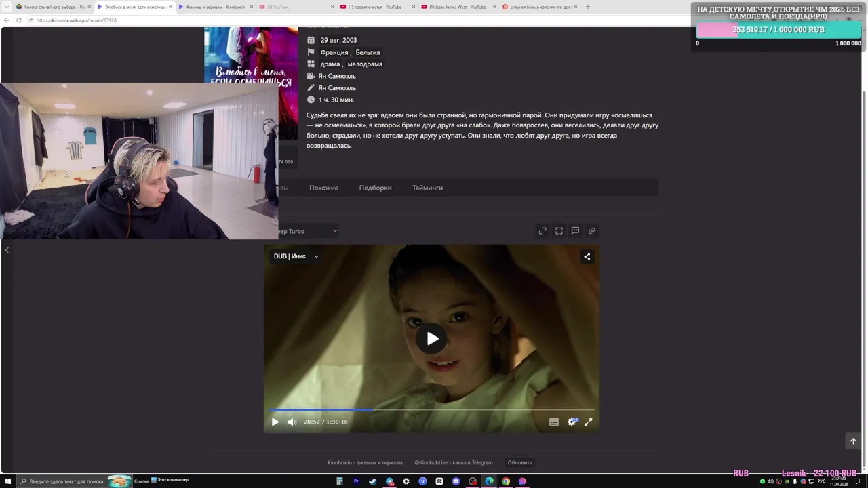This screenshot has height=488, width=868.
Task: Switch to the Фильмы и сериалы - Kinobox.in tab
Action: point(216,7)
